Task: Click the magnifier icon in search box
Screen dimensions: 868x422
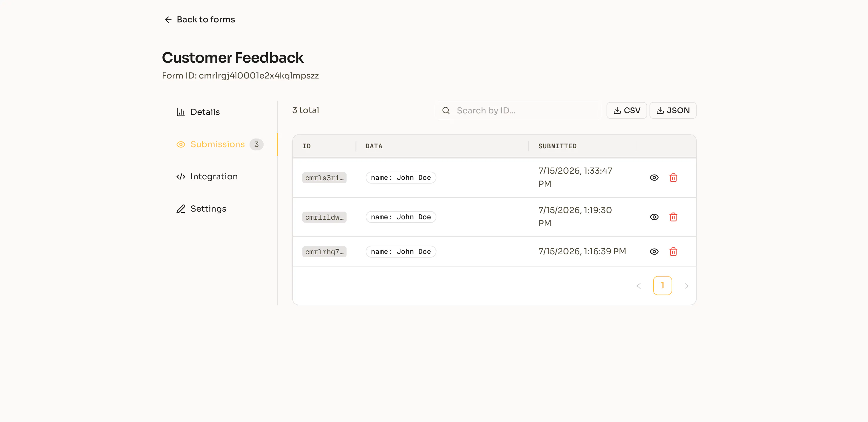Action: coord(446,110)
